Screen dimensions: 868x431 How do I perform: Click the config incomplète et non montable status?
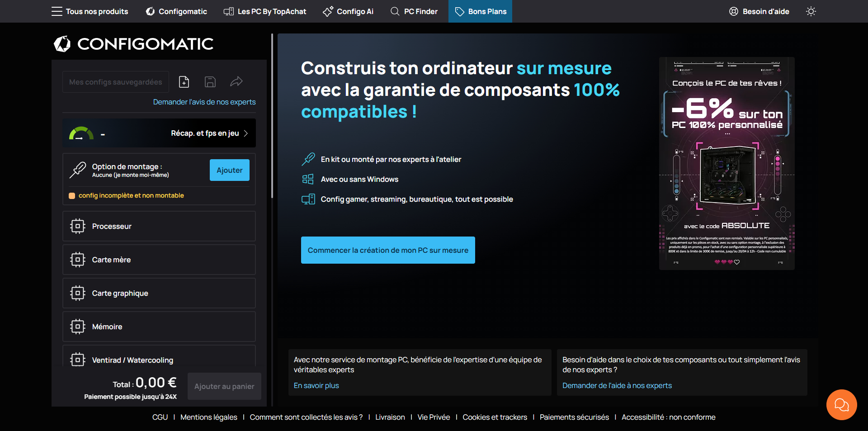pos(126,195)
